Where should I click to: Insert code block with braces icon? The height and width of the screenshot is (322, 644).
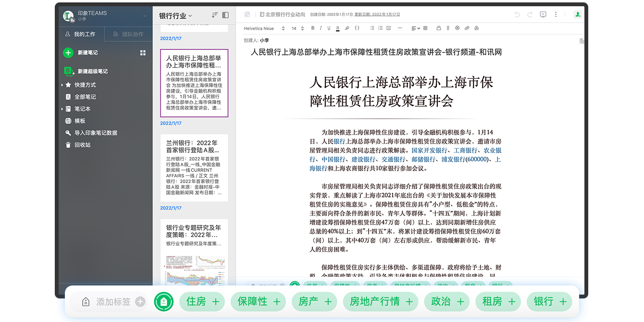pos(357,28)
